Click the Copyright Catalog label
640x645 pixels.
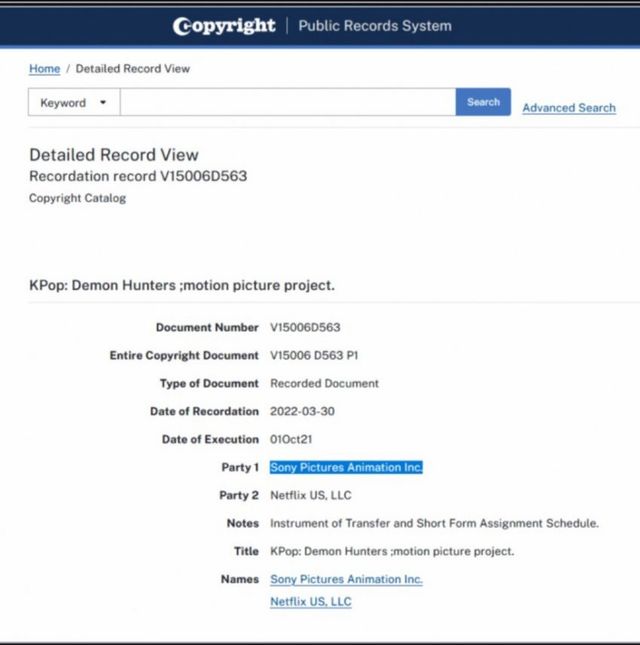[x=77, y=199]
